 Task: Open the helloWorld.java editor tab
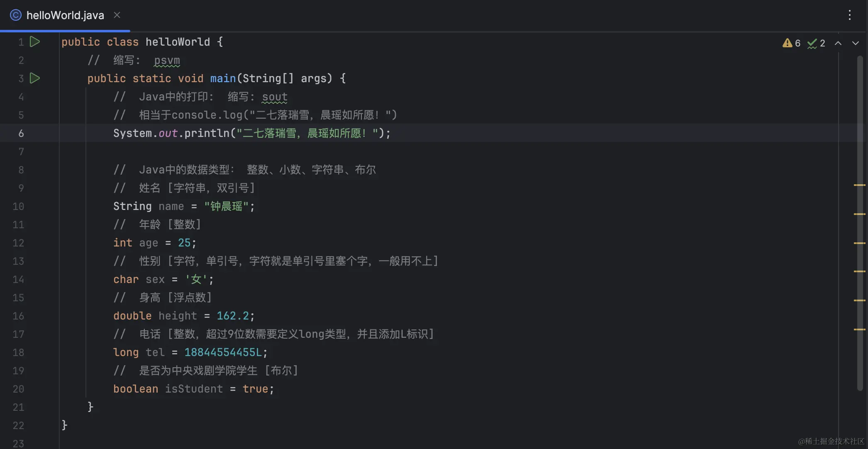(x=65, y=15)
